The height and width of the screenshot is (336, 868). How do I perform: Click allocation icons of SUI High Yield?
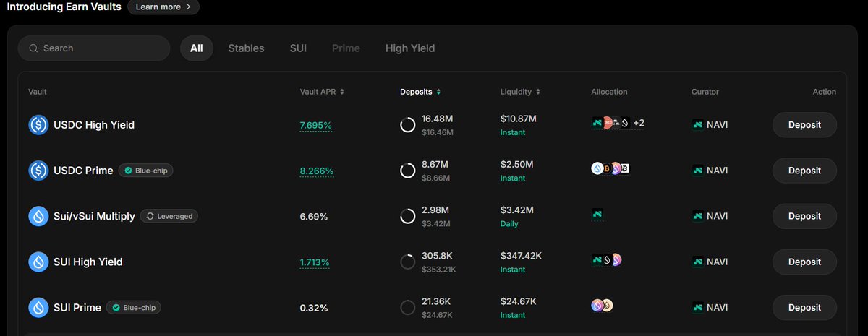[x=607, y=259]
